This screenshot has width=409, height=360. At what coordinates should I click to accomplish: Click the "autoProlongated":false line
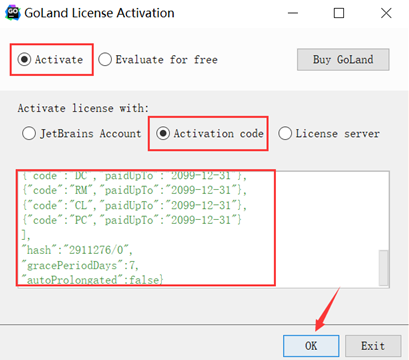point(92,280)
